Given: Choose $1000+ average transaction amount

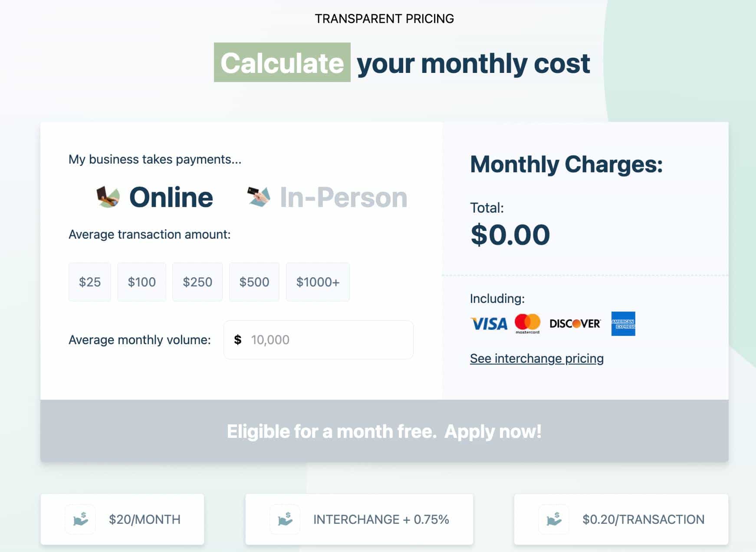Looking at the screenshot, I should tap(318, 282).
